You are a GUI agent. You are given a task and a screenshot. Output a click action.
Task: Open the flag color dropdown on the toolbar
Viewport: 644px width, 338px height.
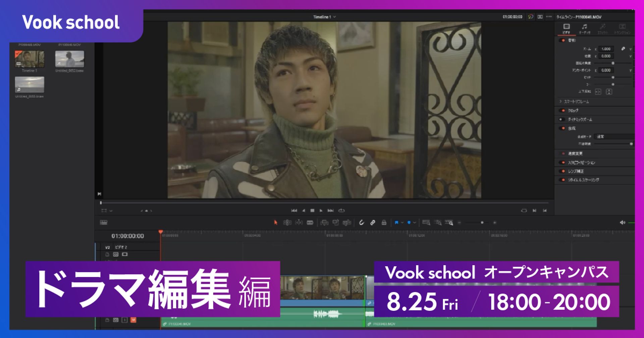[x=402, y=222]
